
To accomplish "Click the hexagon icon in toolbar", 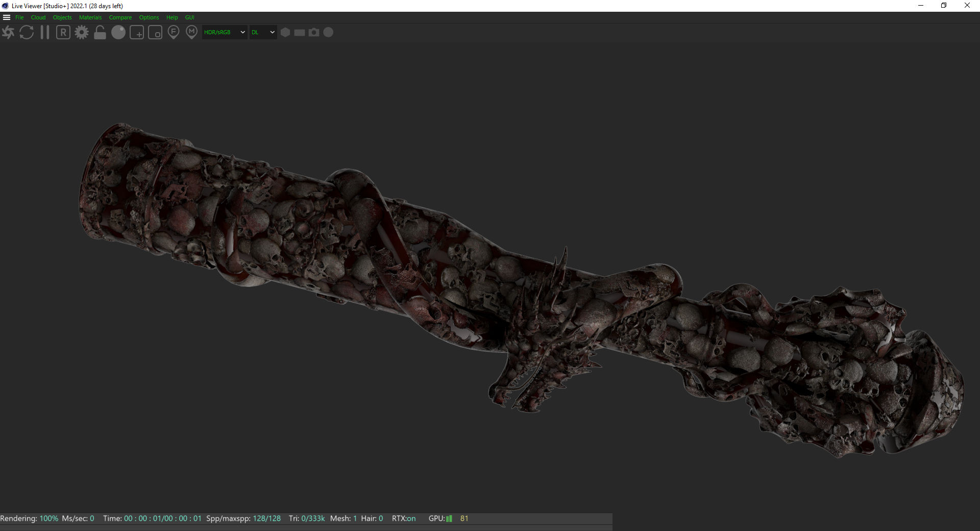I will (285, 32).
